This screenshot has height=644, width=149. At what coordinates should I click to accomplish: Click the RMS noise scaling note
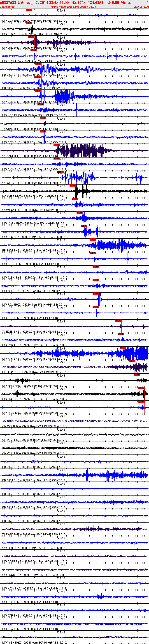pos(74,7)
